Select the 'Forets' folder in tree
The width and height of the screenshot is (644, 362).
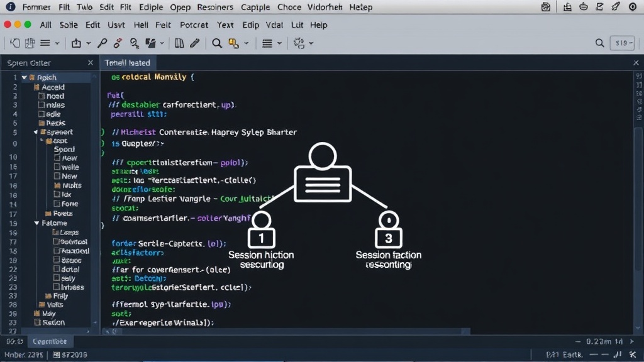click(x=58, y=214)
